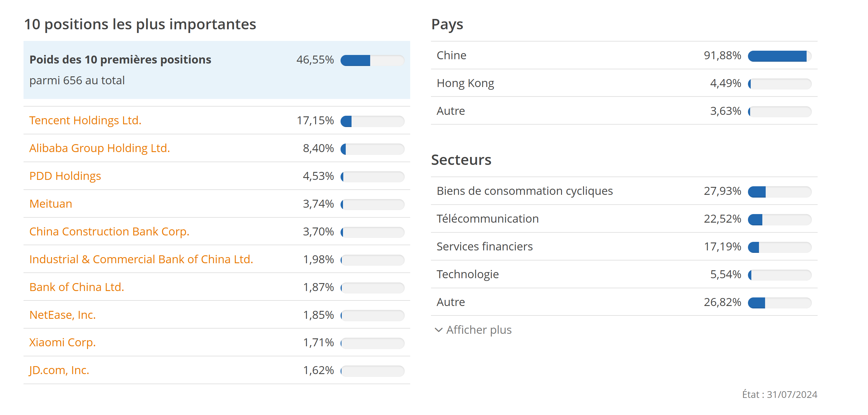Screen dimensions: 868x415
Task: Click the PDD Holdings link
Action: [65, 176]
